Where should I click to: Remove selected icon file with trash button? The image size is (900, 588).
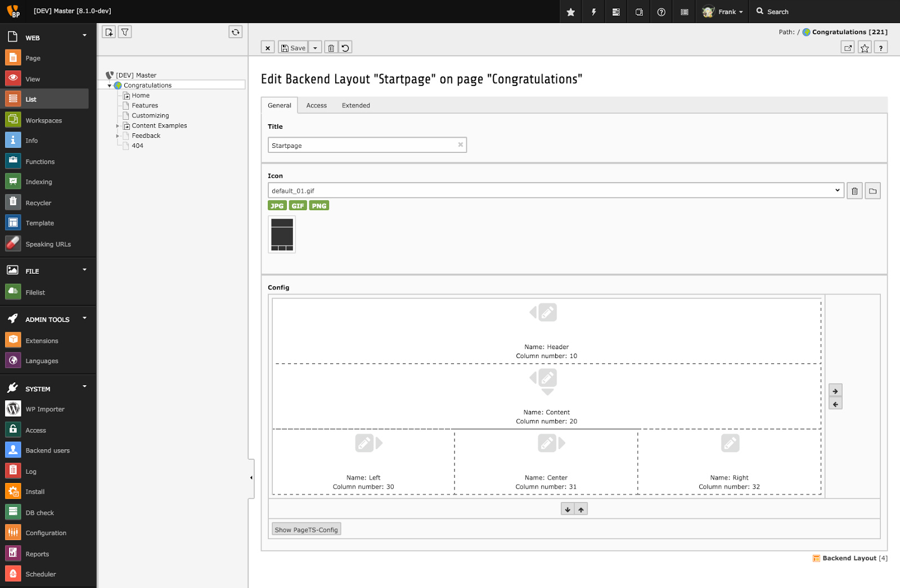click(x=854, y=191)
